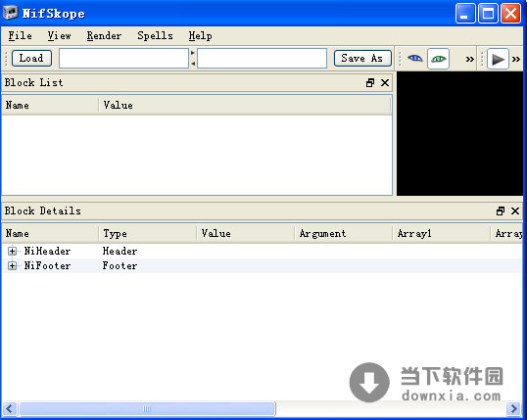Expand the NiHeader tree node
The image size is (527, 420).
point(12,251)
